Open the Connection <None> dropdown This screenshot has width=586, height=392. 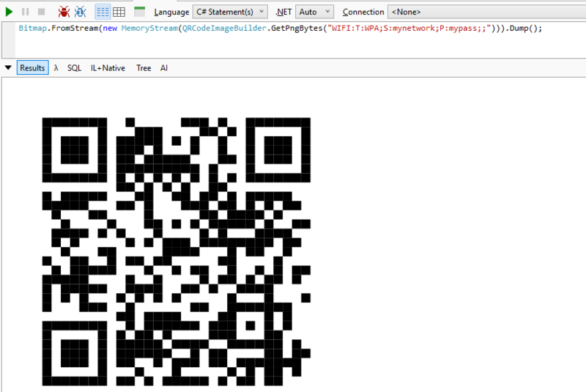click(x=486, y=12)
